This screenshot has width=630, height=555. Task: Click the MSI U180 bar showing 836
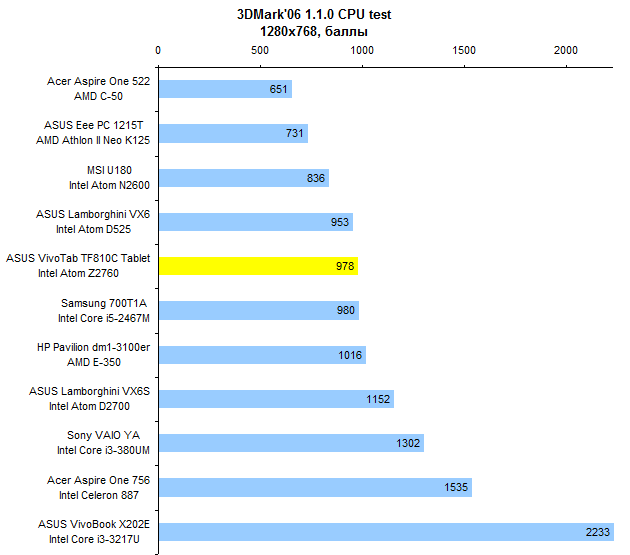[x=243, y=178]
